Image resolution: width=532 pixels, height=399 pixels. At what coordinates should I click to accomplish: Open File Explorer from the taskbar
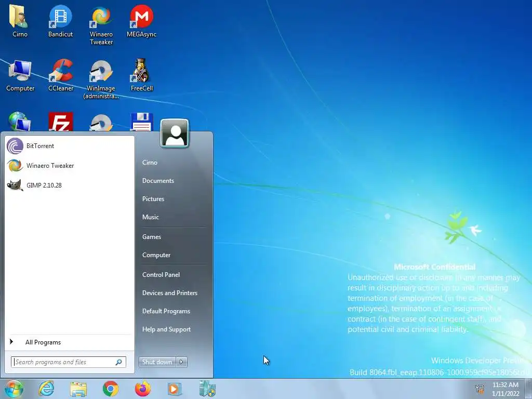[x=78, y=389]
